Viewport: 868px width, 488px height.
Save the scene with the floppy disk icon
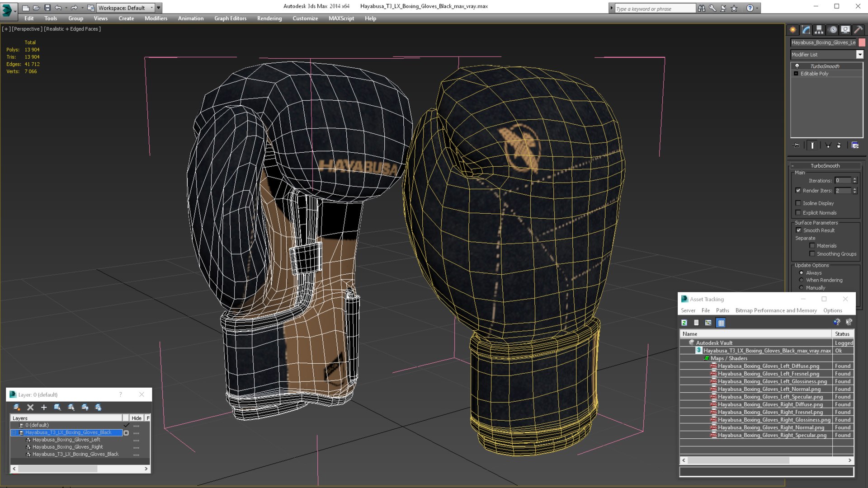point(47,8)
